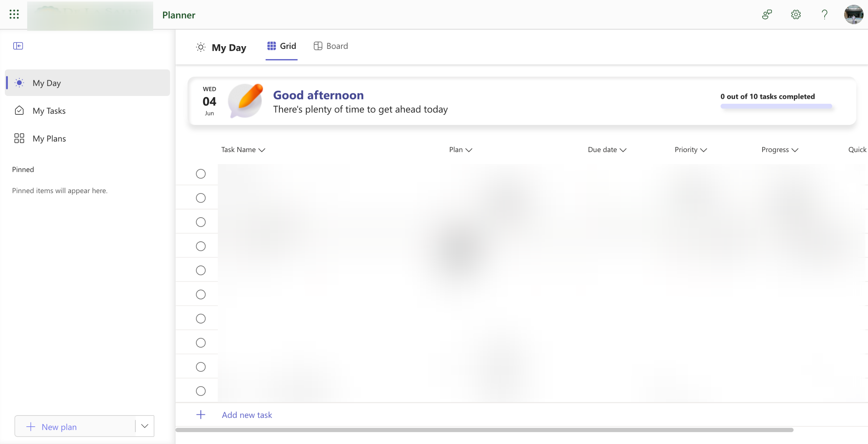This screenshot has height=444, width=868.
Task: Open the help question mark icon
Action: click(825, 14)
